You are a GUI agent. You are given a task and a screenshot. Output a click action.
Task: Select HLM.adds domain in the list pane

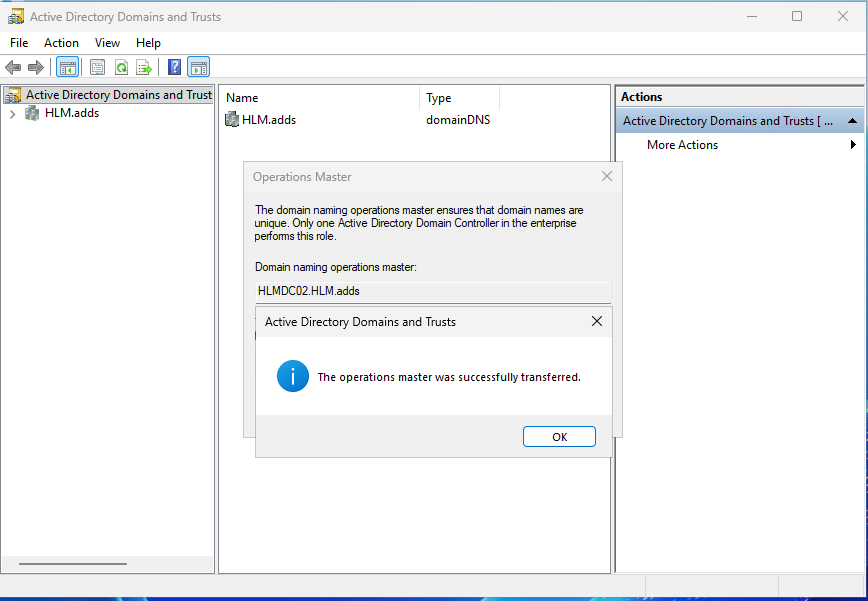click(268, 120)
